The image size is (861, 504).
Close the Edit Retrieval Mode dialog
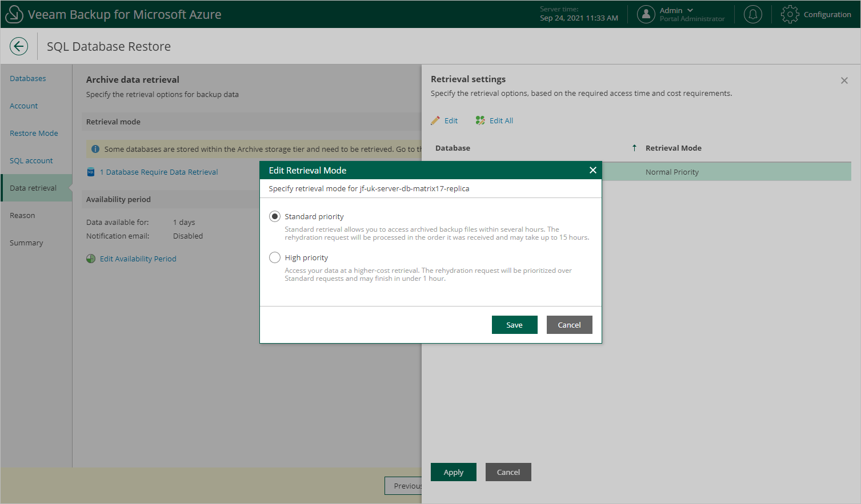(x=592, y=170)
